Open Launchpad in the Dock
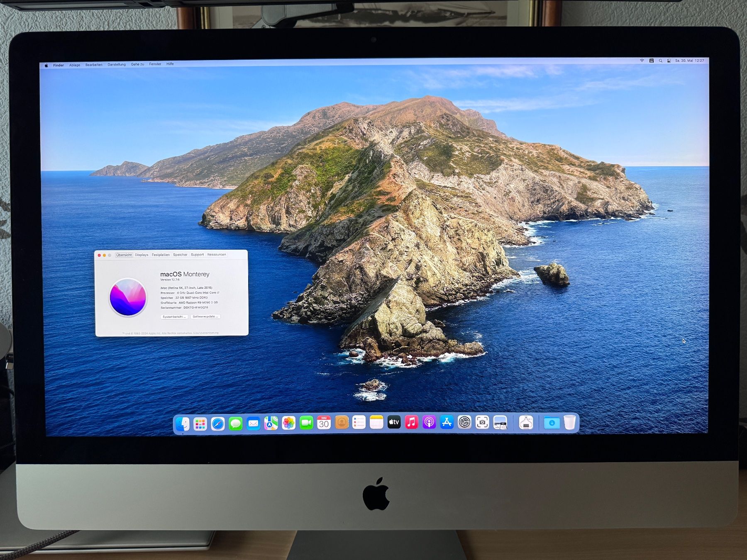Screen dimensions: 747x560 click(200, 424)
